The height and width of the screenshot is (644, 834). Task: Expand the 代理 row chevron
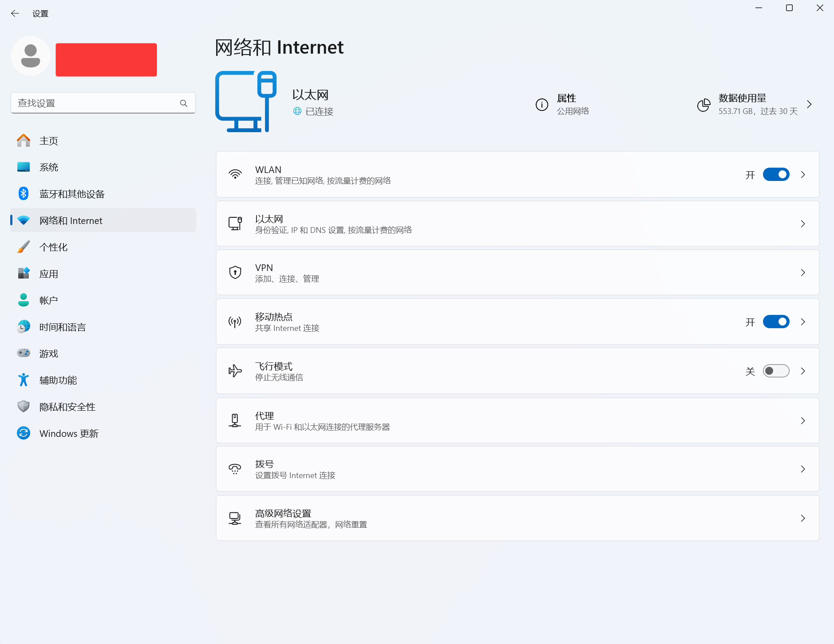coord(802,420)
